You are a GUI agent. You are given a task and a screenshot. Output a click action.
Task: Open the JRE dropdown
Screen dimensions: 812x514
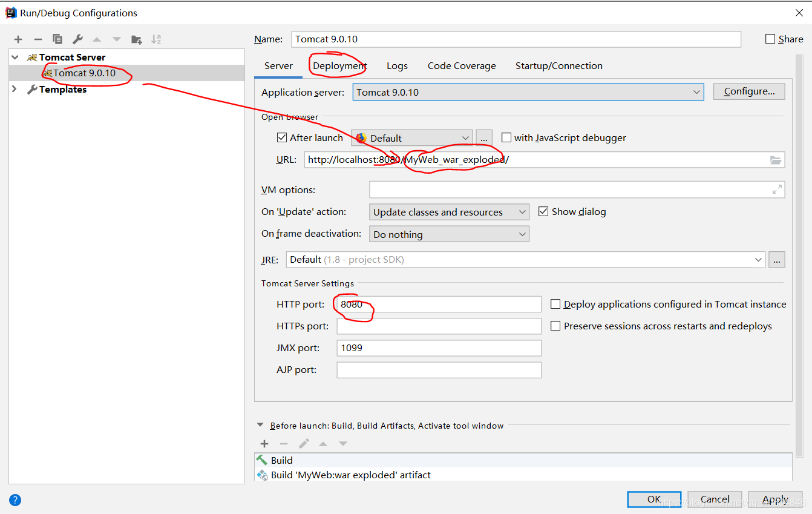[526, 259]
